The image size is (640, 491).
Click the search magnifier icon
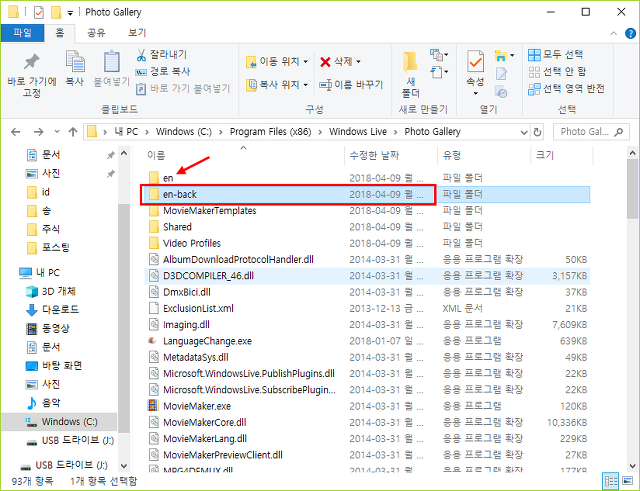(x=619, y=132)
